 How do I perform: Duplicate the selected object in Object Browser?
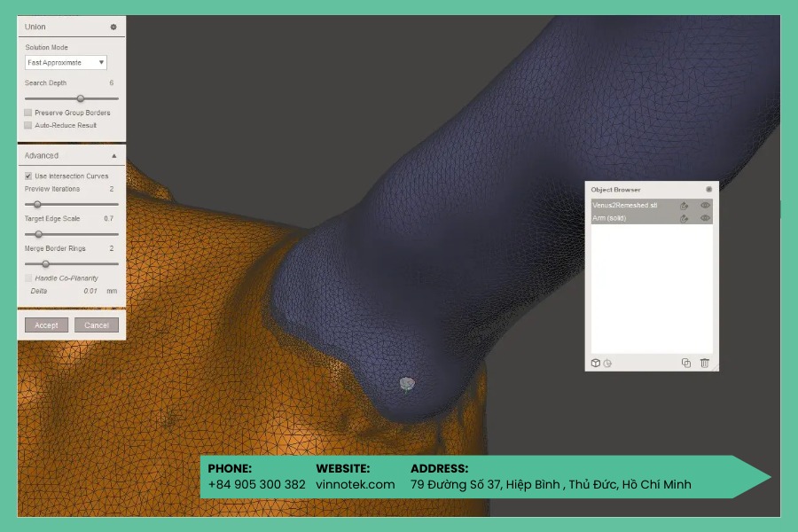coord(686,363)
